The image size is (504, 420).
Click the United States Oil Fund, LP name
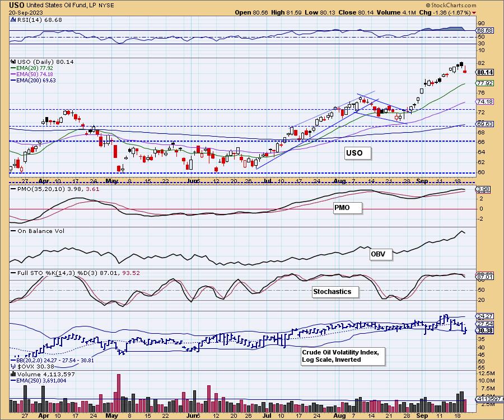pos(61,5)
